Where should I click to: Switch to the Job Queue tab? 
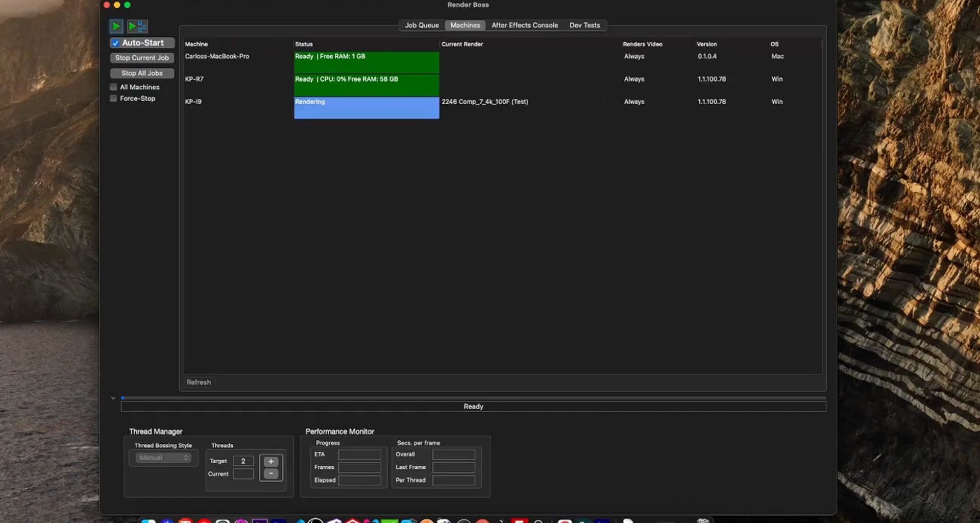tap(422, 26)
